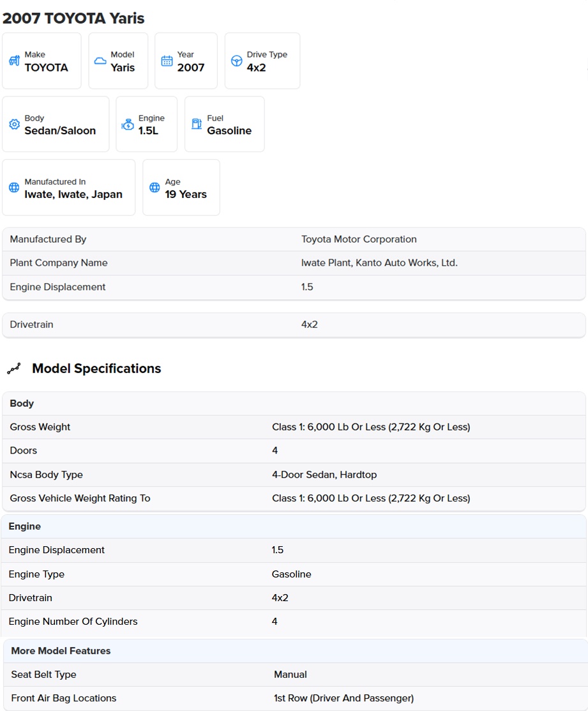Screen dimensions: 588x711
Task: Click the globe icon beside Age 19 Years
Action: coord(155,187)
